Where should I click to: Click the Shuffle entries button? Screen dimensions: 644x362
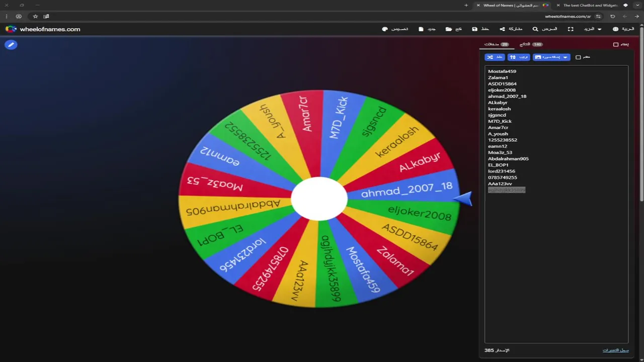click(495, 57)
